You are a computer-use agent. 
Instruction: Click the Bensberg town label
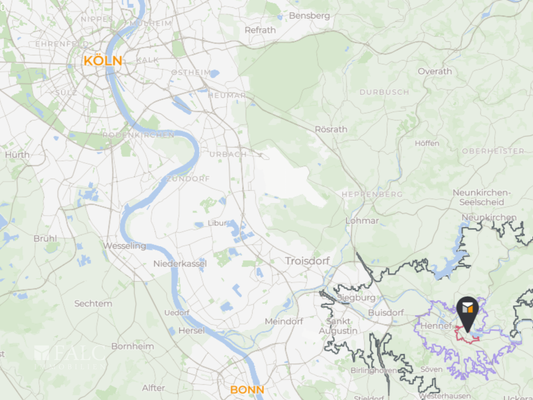[x=309, y=16]
